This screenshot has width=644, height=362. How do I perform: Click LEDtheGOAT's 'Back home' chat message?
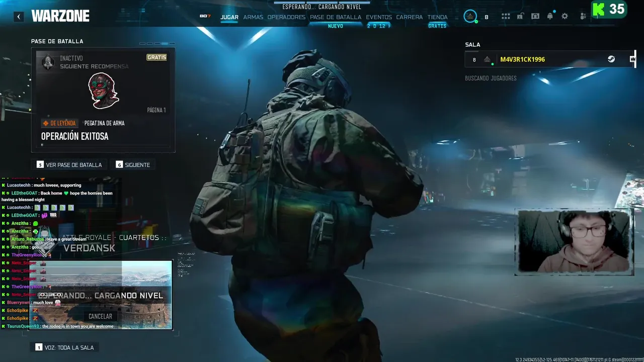pyautogui.click(x=57, y=196)
